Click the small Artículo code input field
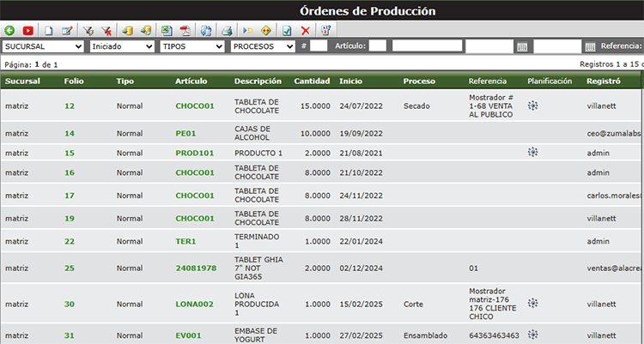This screenshot has height=344, width=644. coord(378,46)
